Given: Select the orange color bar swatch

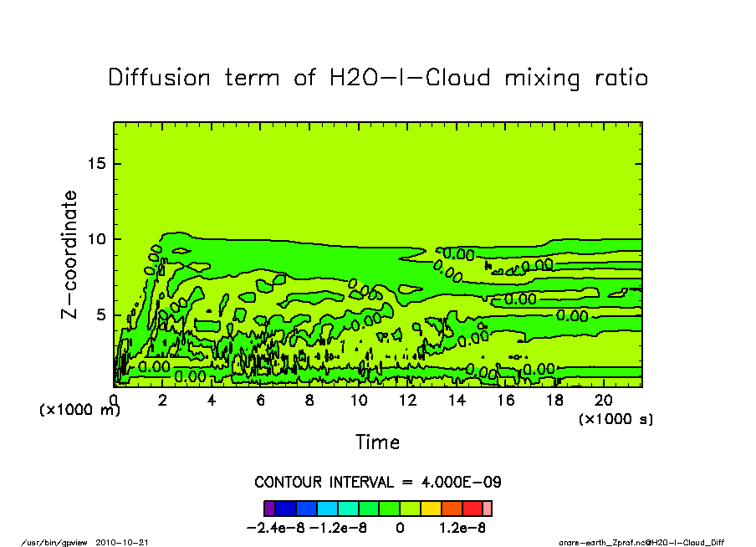Looking at the screenshot, I should pyautogui.click(x=452, y=508).
